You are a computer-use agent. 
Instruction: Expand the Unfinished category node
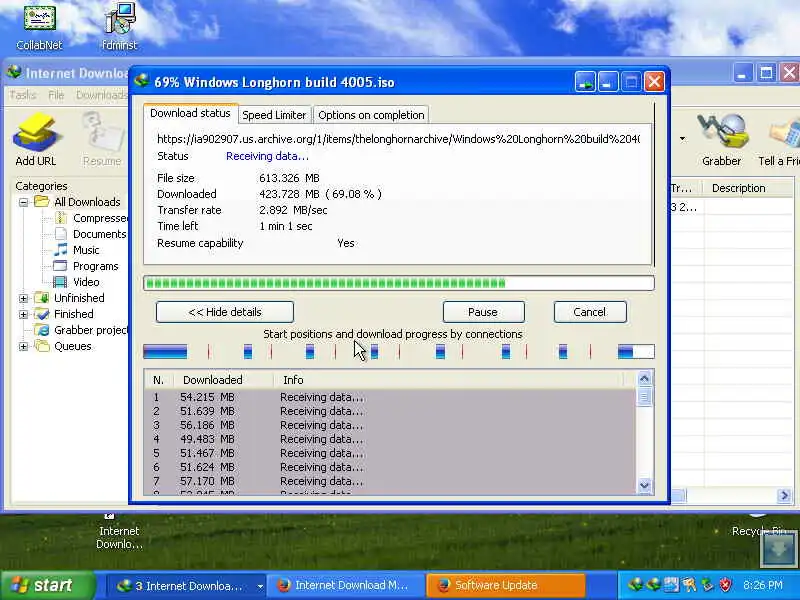pyautogui.click(x=23, y=298)
